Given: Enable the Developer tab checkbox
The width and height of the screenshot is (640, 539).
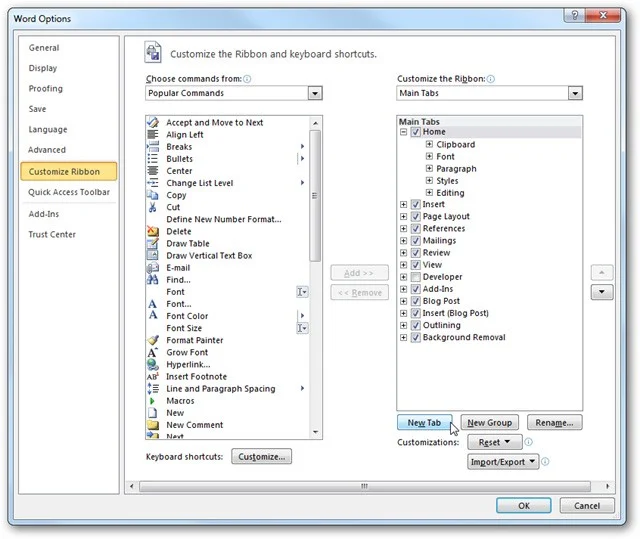Looking at the screenshot, I should pos(416,277).
